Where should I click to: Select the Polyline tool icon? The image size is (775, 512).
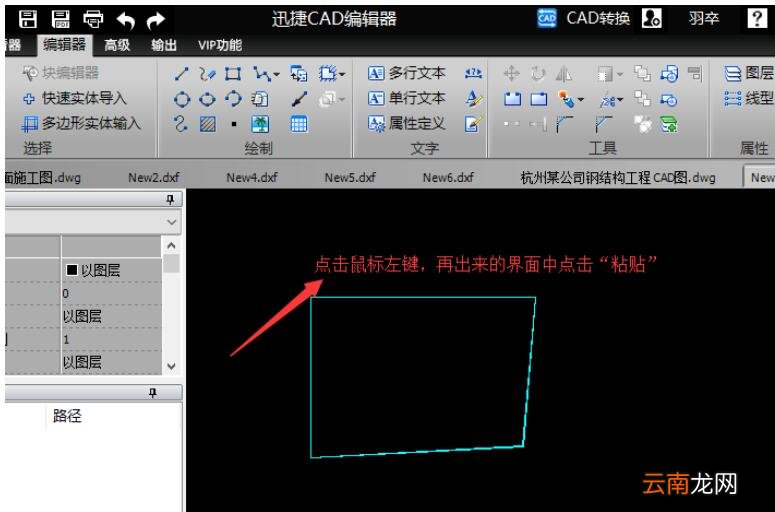[x=261, y=74]
